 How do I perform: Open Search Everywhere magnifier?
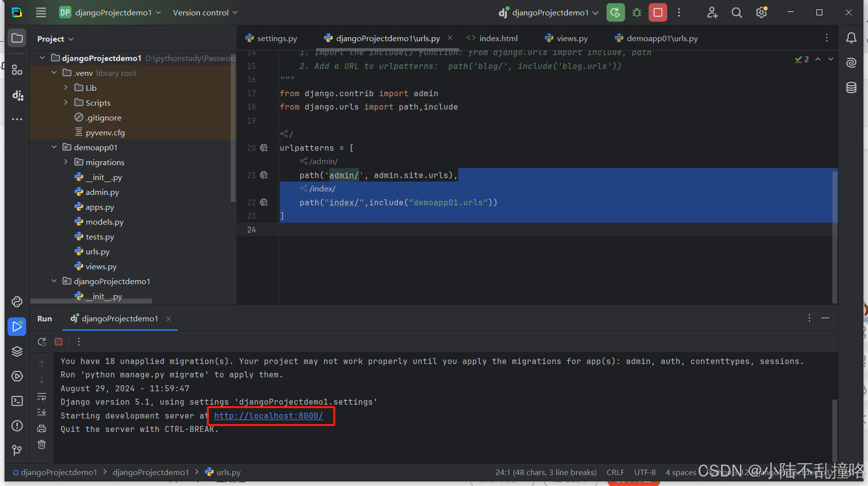click(737, 12)
